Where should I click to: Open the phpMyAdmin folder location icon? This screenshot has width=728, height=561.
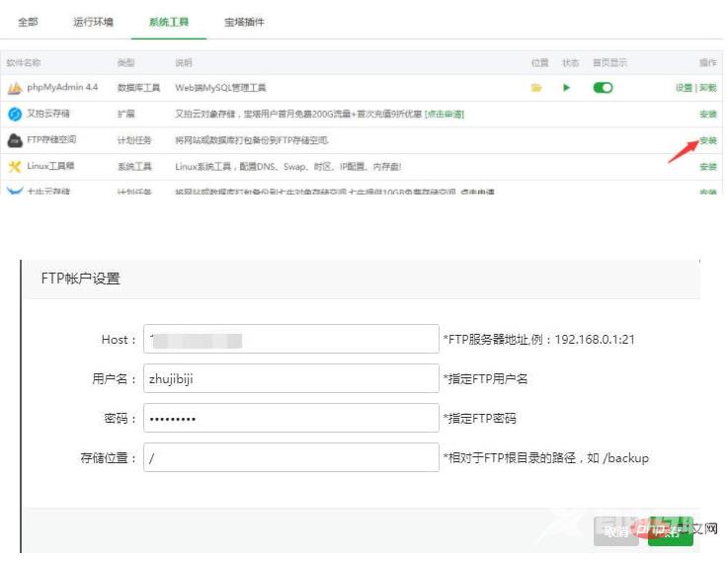536,88
